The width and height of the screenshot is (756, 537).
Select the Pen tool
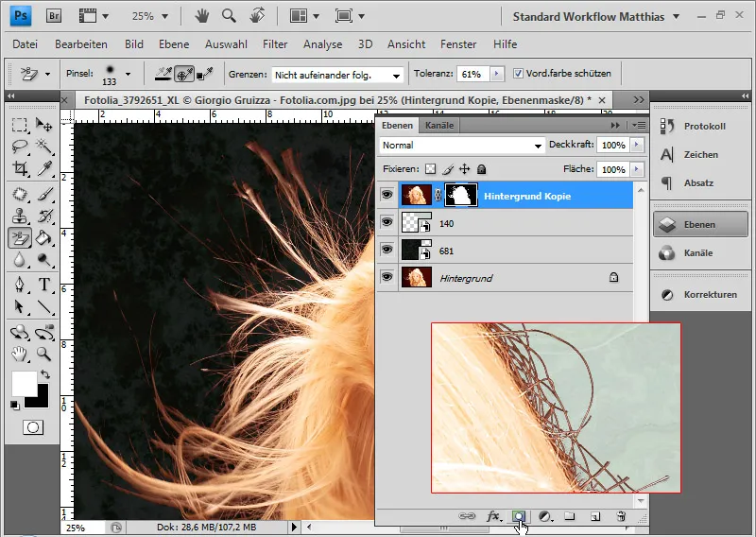pos(19,285)
